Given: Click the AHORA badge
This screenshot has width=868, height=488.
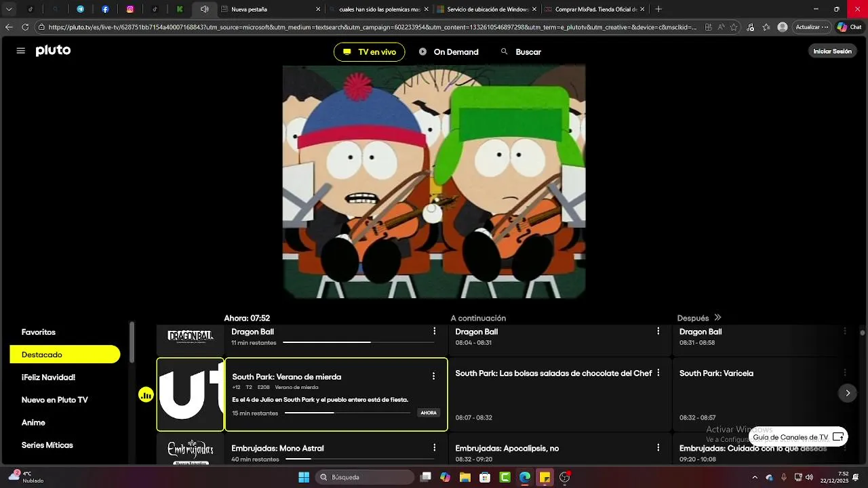Looking at the screenshot, I should 429,413.
